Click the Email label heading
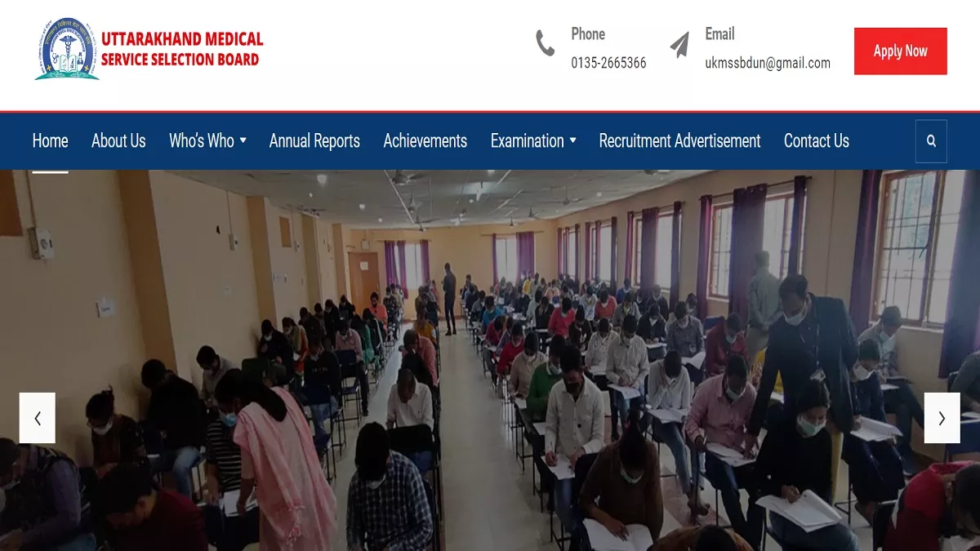Image resolution: width=980 pixels, height=551 pixels. 719,33
